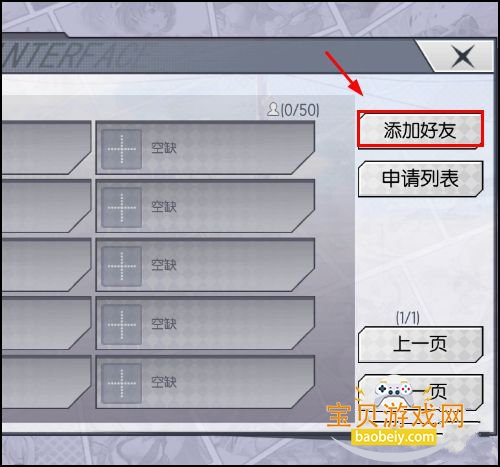Click the 空缺 label in the third slot
Screen dimensions: 500x467
[x=164, y=265]
